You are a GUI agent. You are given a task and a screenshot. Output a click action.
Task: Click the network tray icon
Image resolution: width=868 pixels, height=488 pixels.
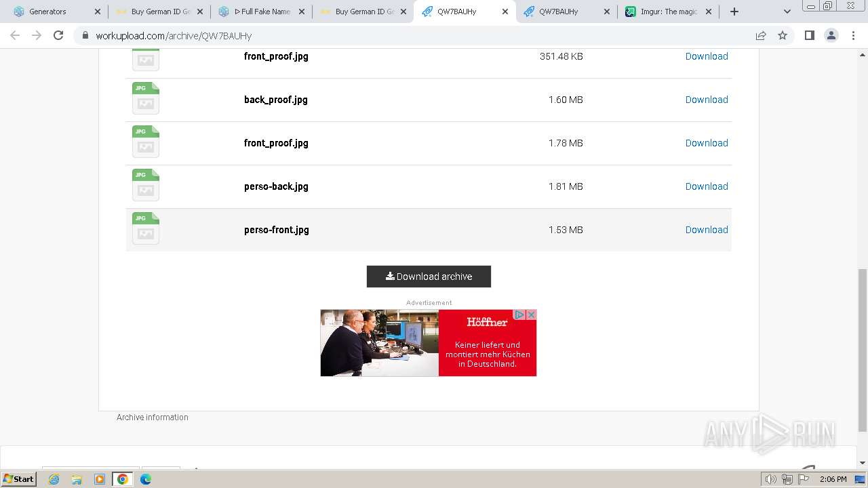point(787,479)
